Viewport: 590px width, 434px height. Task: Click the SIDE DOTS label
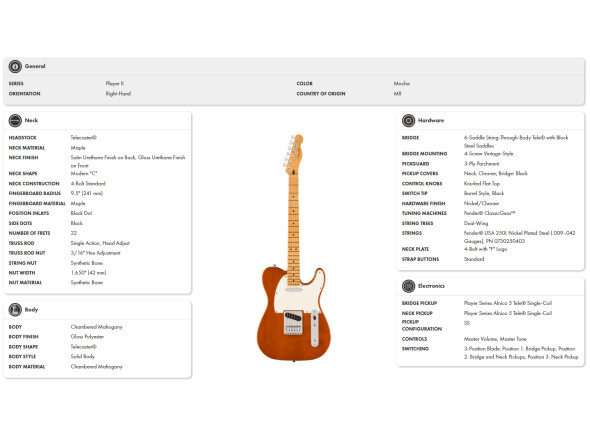coord(20,224)
